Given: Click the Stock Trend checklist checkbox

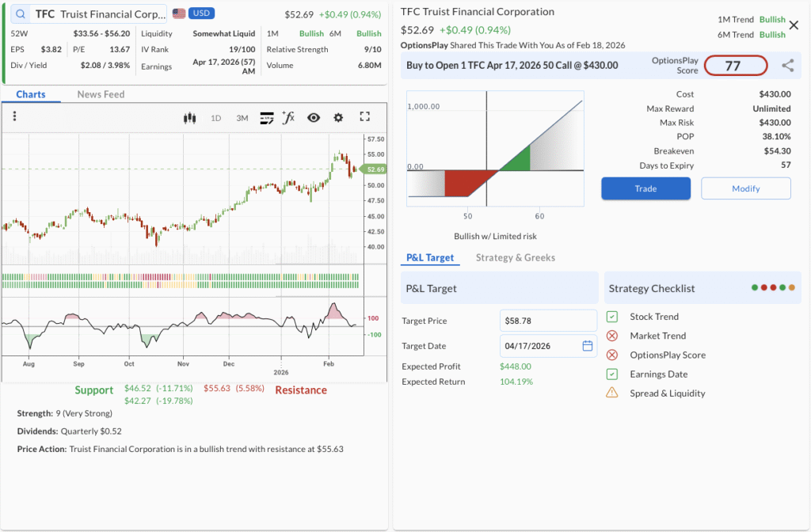Looking at the screenshot, I should [612, 317].
